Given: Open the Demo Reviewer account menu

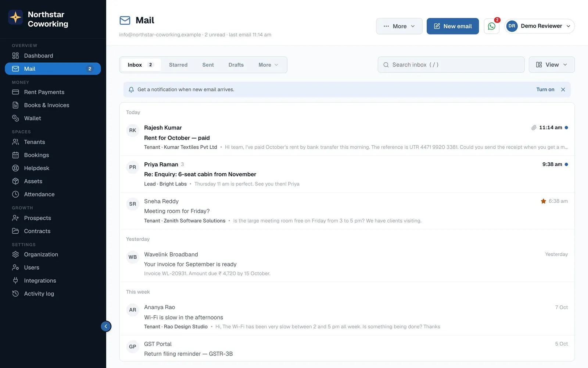Looking at the screenshot, I should coord(539,26).
